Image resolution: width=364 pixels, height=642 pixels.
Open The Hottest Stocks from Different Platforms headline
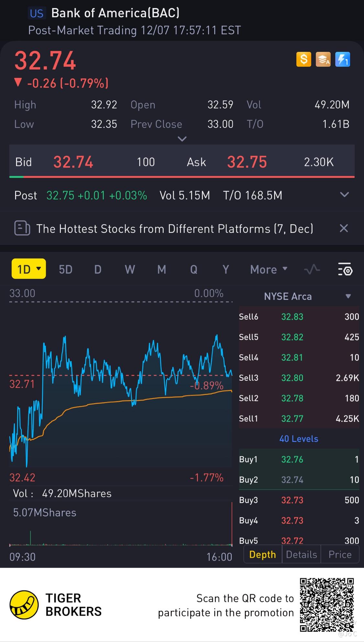(x=175, y=229)
